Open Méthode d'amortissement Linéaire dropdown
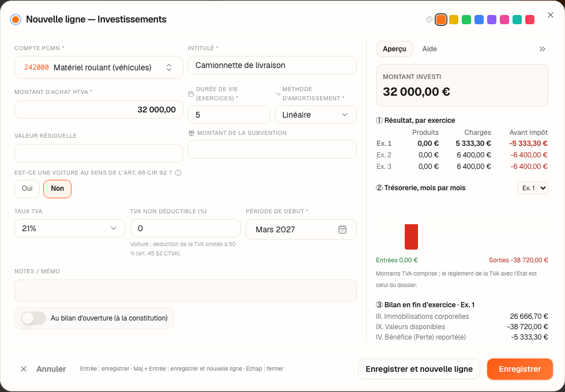The image size is (565, 392). pos(316,115)
